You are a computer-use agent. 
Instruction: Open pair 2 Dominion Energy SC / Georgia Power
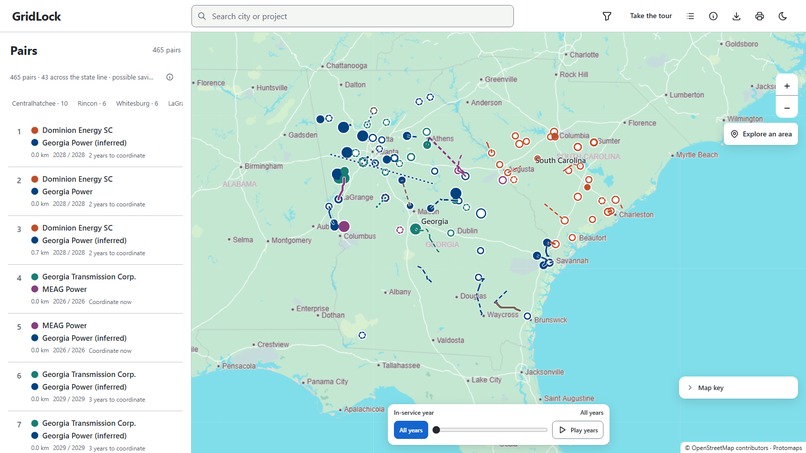tap(96, 191)
